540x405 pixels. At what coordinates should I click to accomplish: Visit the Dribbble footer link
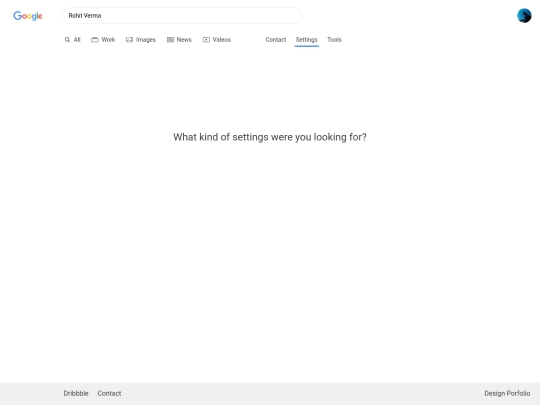point(76,393)
